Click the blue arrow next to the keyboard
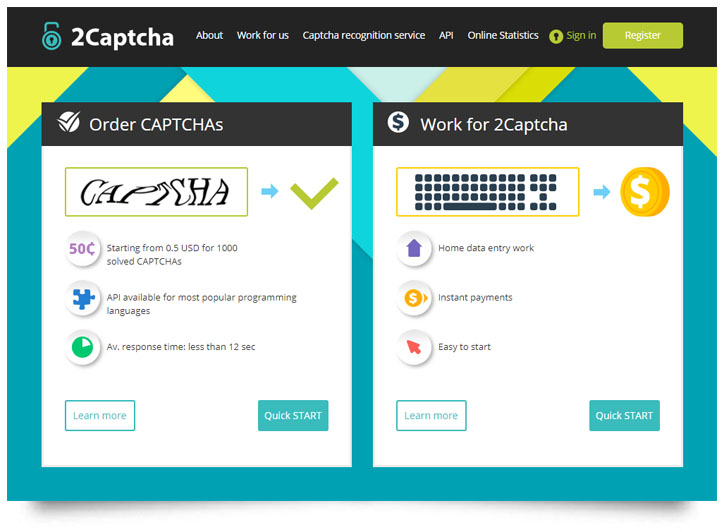The image size is (725, 532). tap(602, 191)
